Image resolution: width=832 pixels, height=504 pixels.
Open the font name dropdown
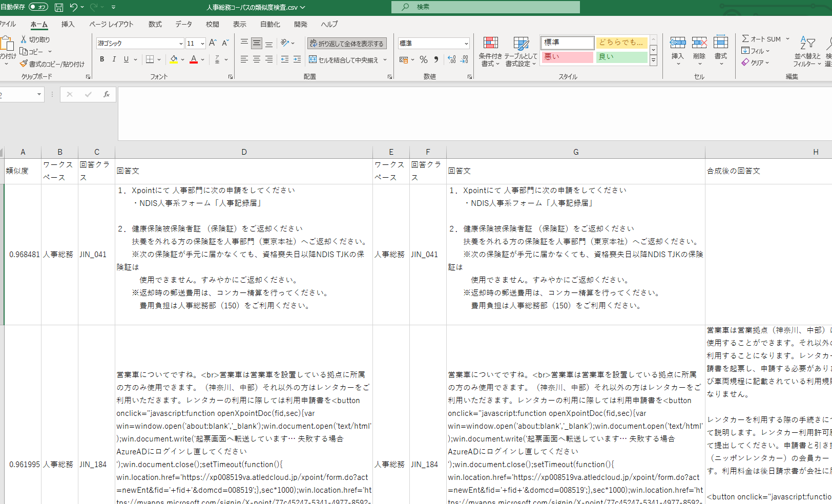(181, 44)
